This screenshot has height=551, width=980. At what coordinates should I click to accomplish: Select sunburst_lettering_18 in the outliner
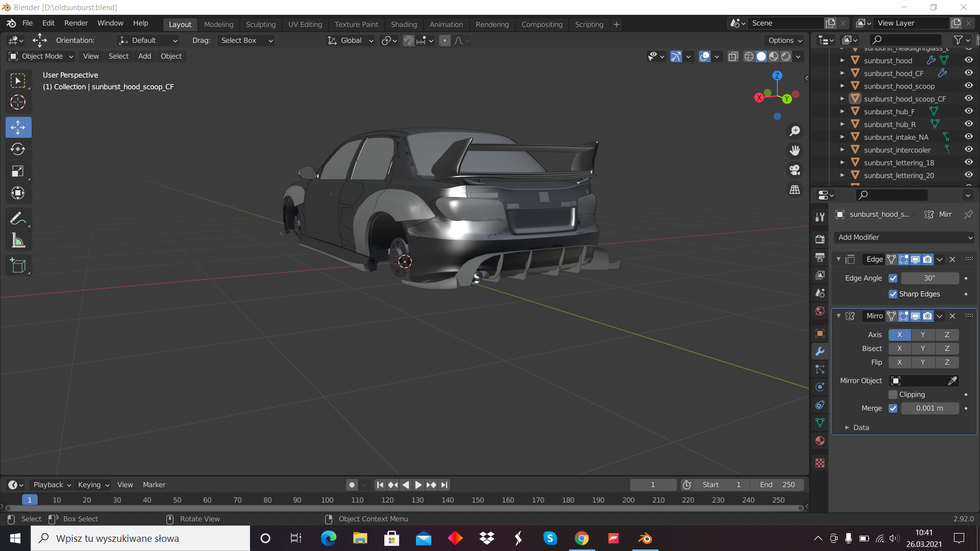pyautogui.click(x=899, y=162)
